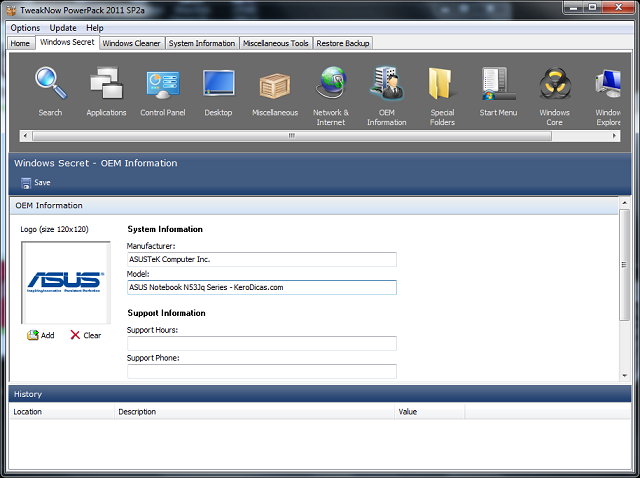Image resolution: width=640 pixels, height=478 pixels.
Task: Click the Support Hours field
Action: [x=262, y=343]
